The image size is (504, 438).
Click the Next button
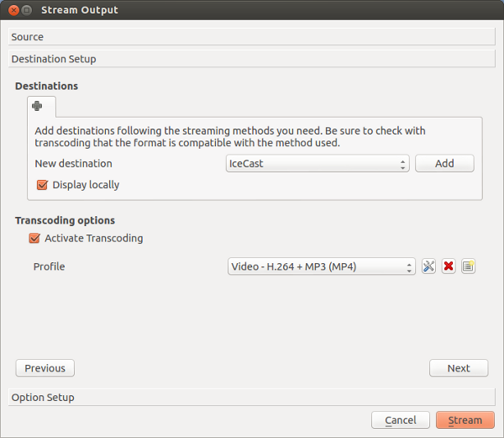pyautogui.click(x=459, y=368)
